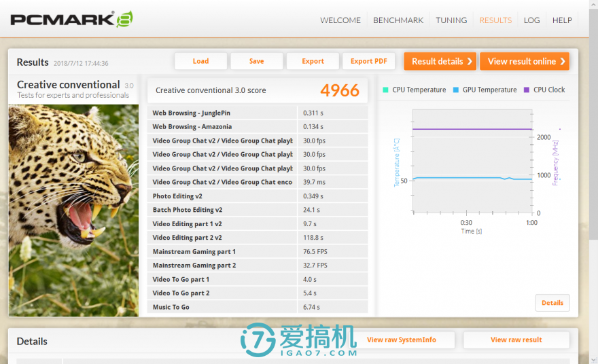Click Export PDF button
The height and width of the screenshot is (364, 598).
pyautogui.click(x=369, y=61)
